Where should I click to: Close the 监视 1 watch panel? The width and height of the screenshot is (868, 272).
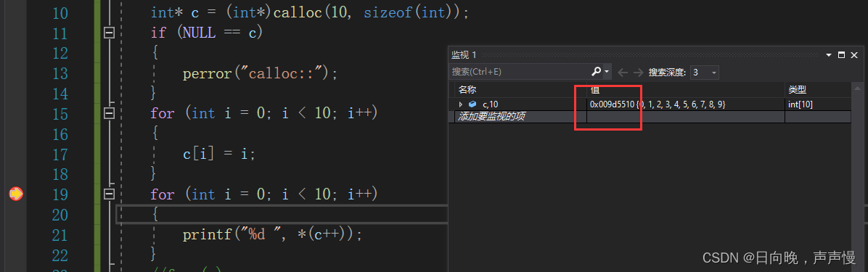(x=854, y=54)
